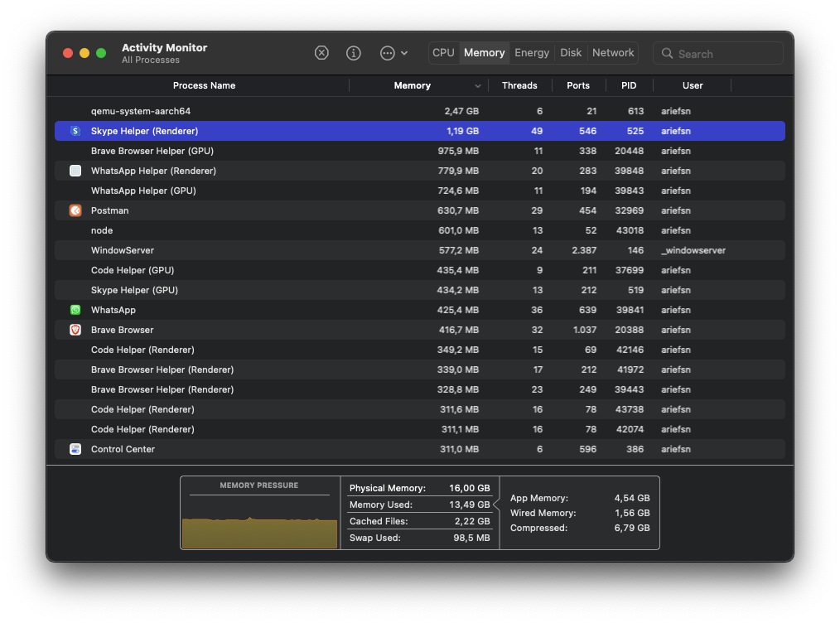Select the Brave Browser process name
Image resolution: width=840 pixels, height=623 pixels.
point(122,330)
